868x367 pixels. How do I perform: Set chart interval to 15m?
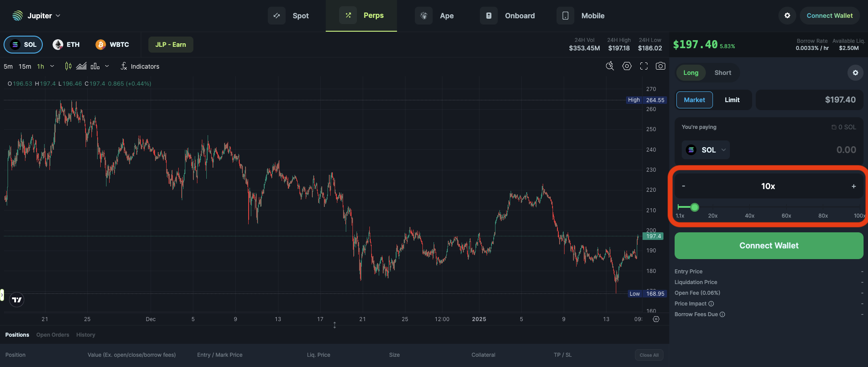click(25, 66)
